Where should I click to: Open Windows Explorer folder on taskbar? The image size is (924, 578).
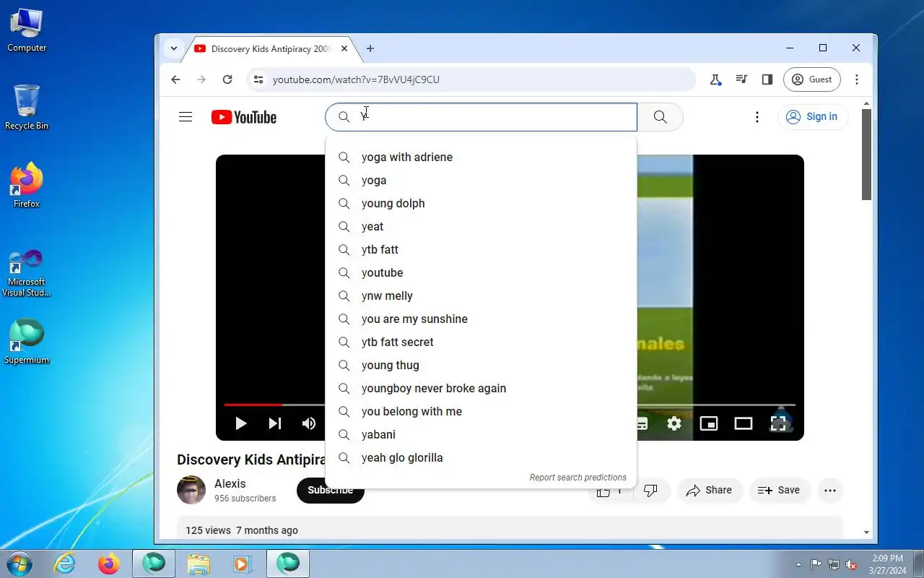tap(199, 564)
